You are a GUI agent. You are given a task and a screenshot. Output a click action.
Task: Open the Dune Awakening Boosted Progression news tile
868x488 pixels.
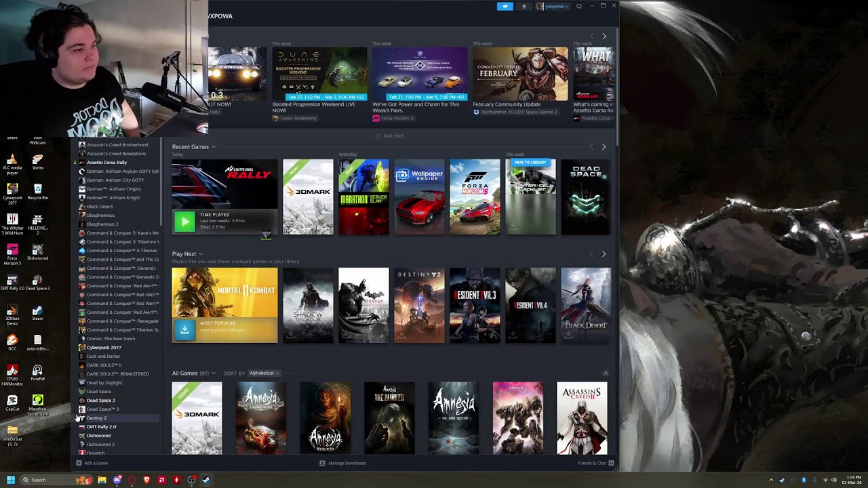click(x=319, y=74)
